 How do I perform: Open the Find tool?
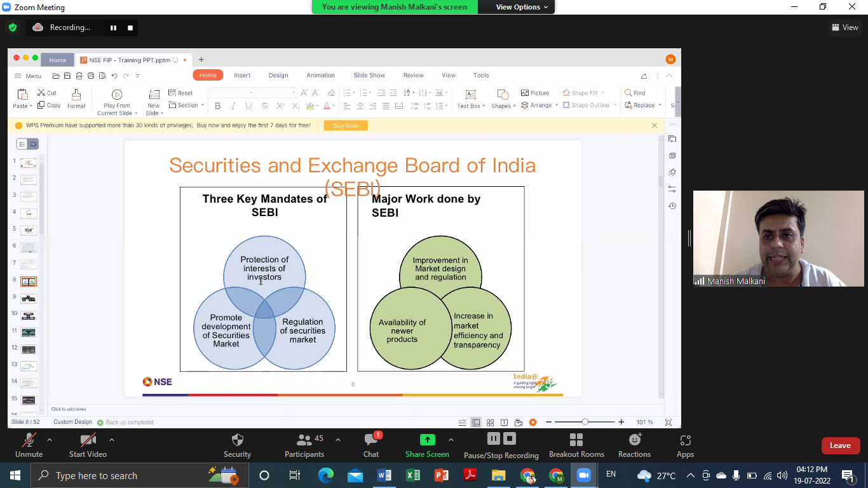point(636,92)
